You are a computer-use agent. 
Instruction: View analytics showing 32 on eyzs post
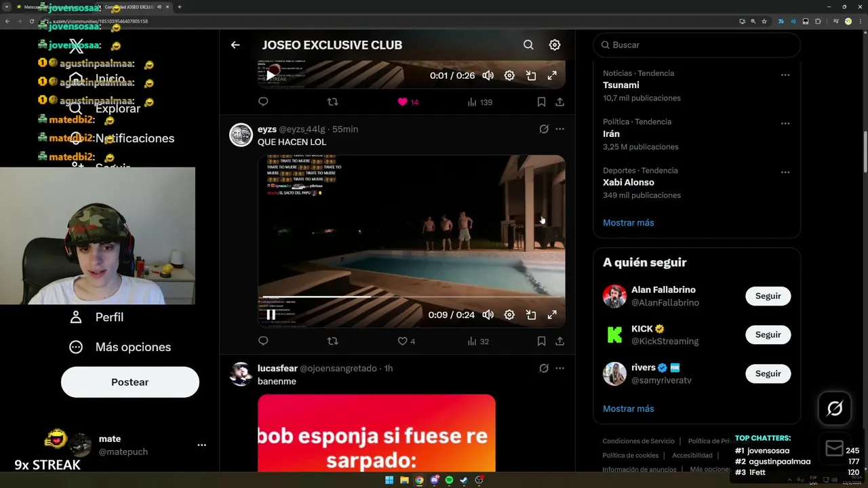tap(478, 341)
